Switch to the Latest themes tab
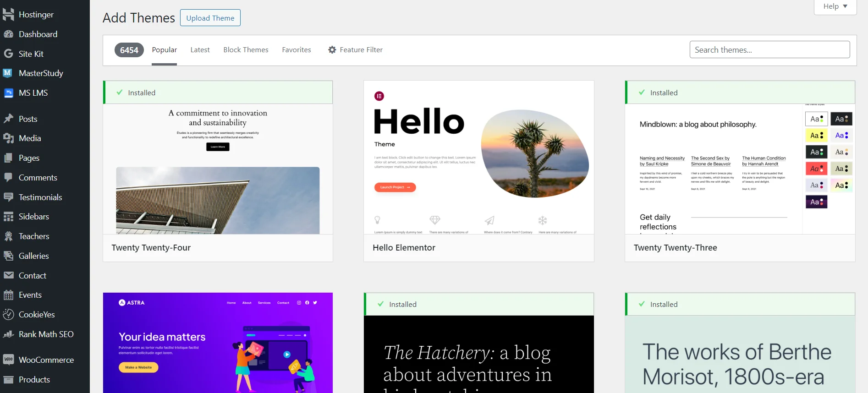The width and height of the screenshot is (868, 393). [200, 49]
